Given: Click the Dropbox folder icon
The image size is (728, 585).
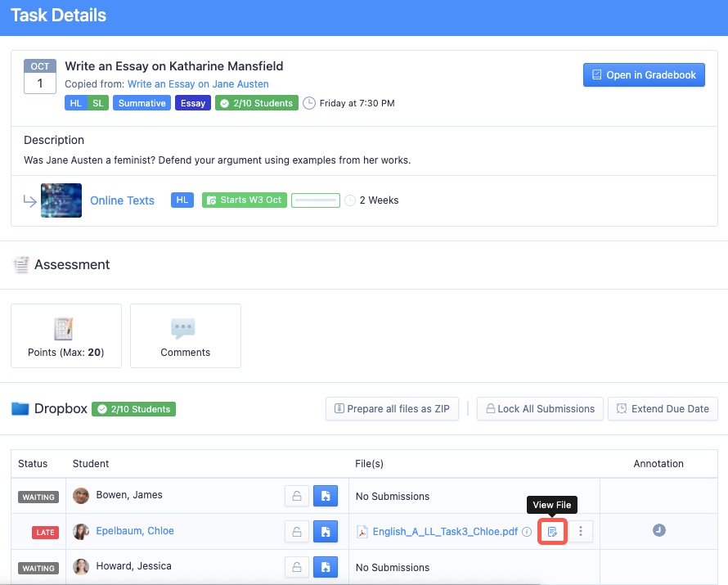Looking at the screenshot, I should (x=20, y=408).
